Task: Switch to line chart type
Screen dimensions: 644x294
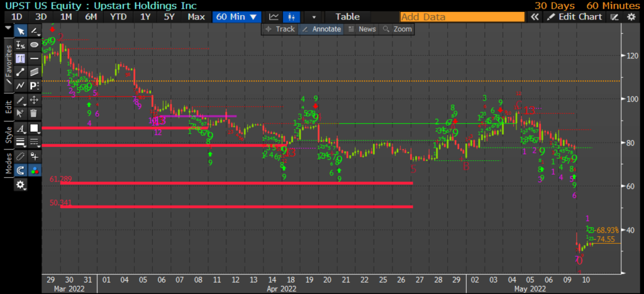Action: coord(274,17)
